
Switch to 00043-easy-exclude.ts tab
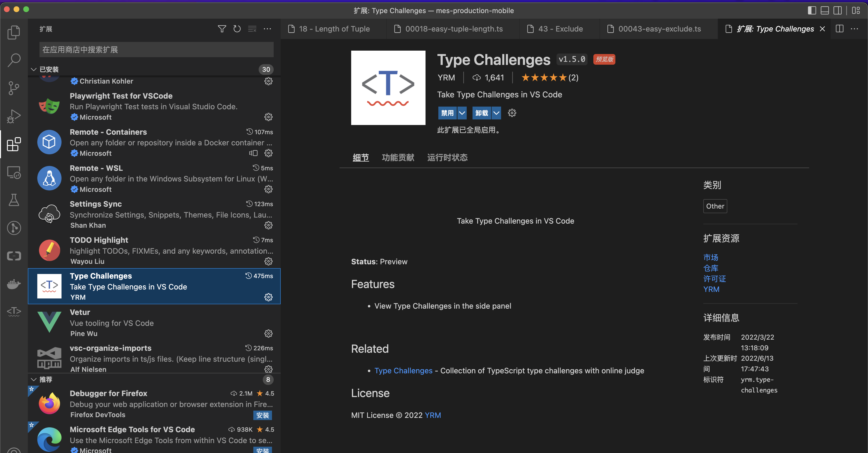pyautogui.click(x=659, y=29)
